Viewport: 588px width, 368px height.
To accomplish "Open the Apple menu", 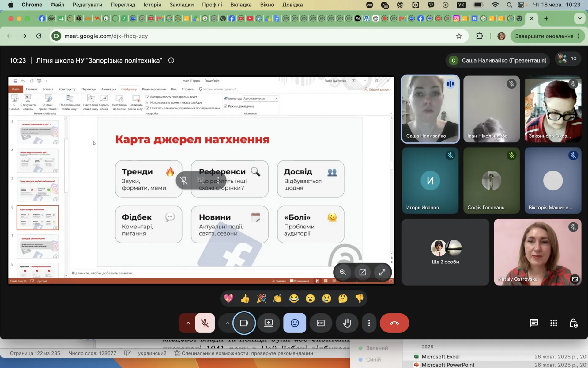I will click(x=10, y=5).
